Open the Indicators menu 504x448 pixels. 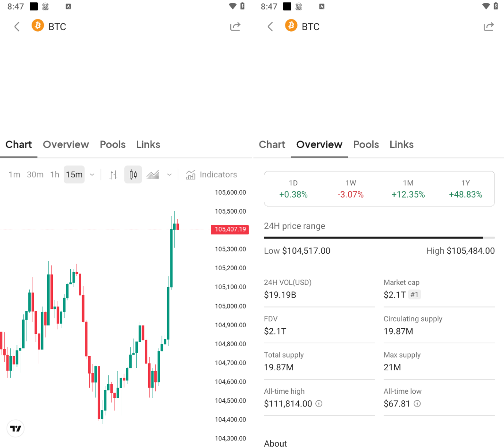tap(211, 174)
